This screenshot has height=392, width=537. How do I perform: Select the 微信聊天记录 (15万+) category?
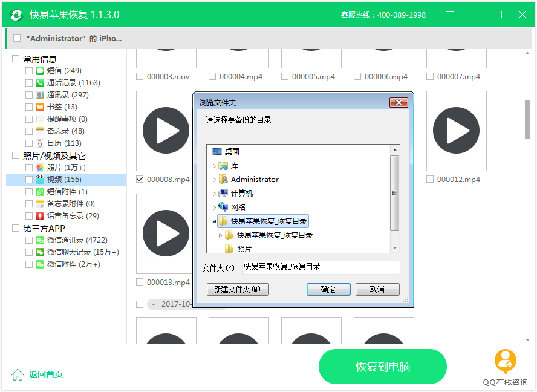point(83,252)
